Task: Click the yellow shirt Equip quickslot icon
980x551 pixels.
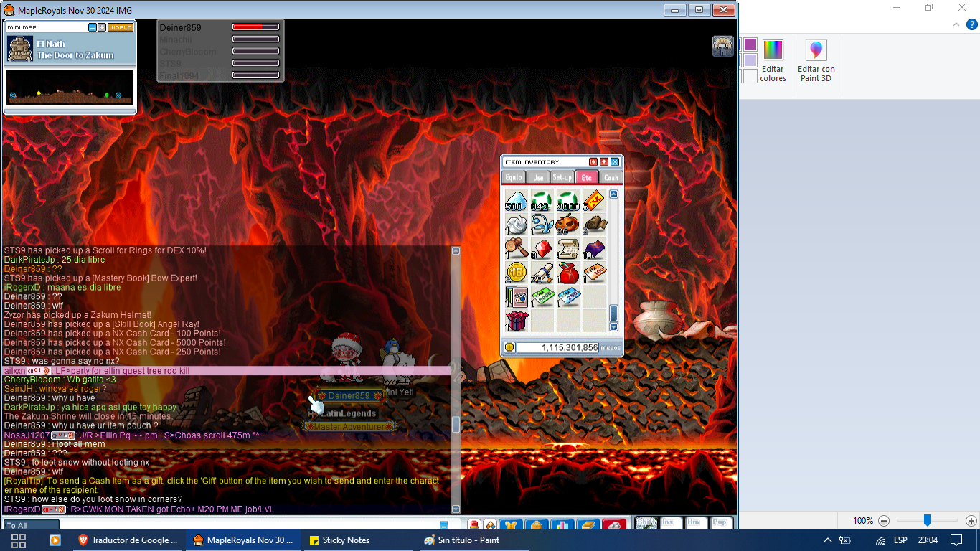Action: tap(511, 526)
